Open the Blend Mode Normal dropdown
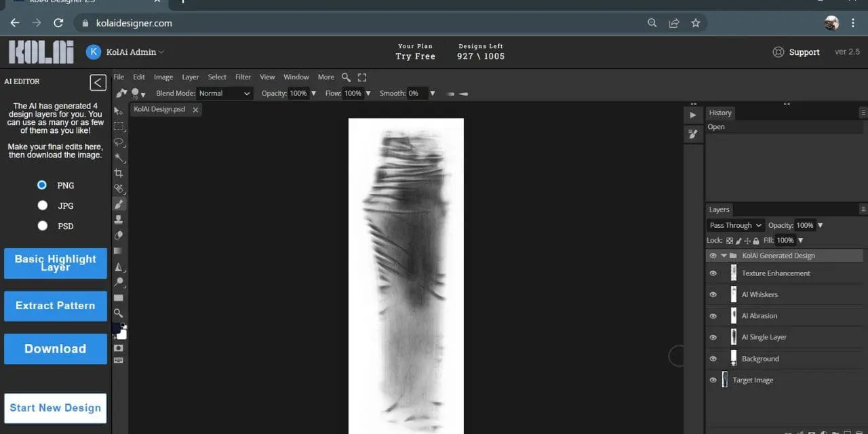The image size is (868, 434). point(224,94)
